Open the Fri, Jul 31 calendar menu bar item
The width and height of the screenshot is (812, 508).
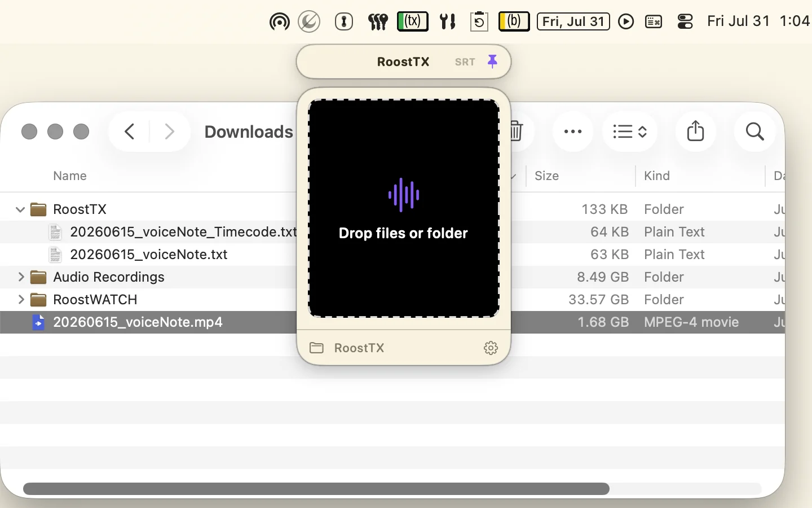[x=573, y=21]
